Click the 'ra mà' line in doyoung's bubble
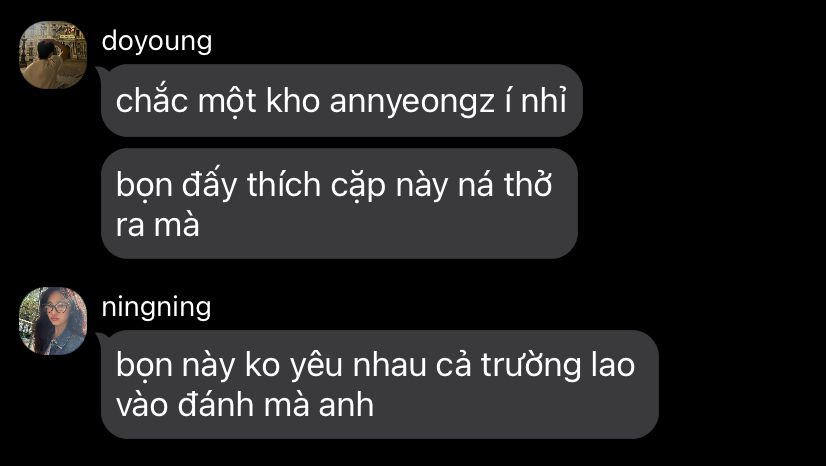 pyautogui.click(x=158, y=225)
